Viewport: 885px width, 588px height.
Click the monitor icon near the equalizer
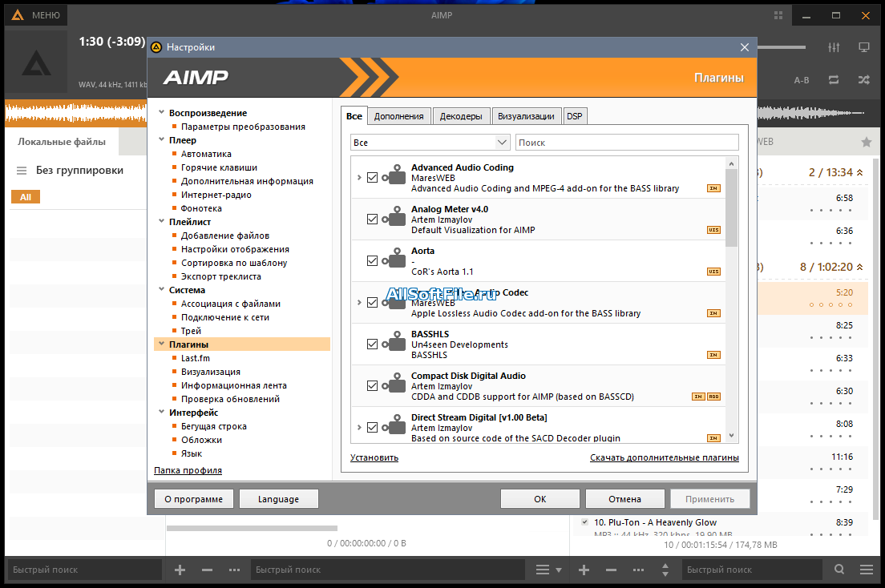(863, 47)
